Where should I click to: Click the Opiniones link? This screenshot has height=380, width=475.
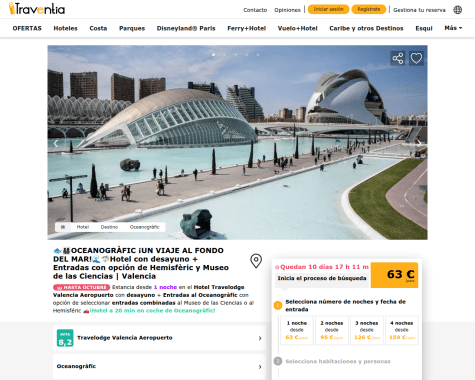click(x=287, y=10)
